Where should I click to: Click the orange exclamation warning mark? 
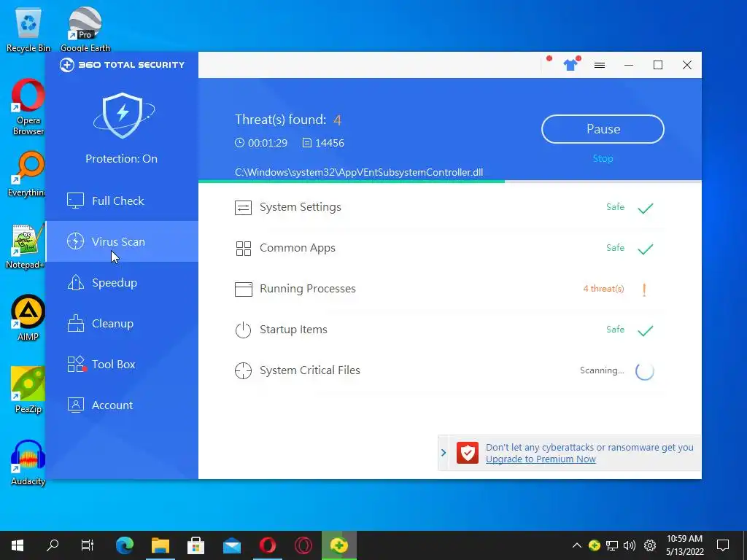pyautogui.click(x=644, y=289)
